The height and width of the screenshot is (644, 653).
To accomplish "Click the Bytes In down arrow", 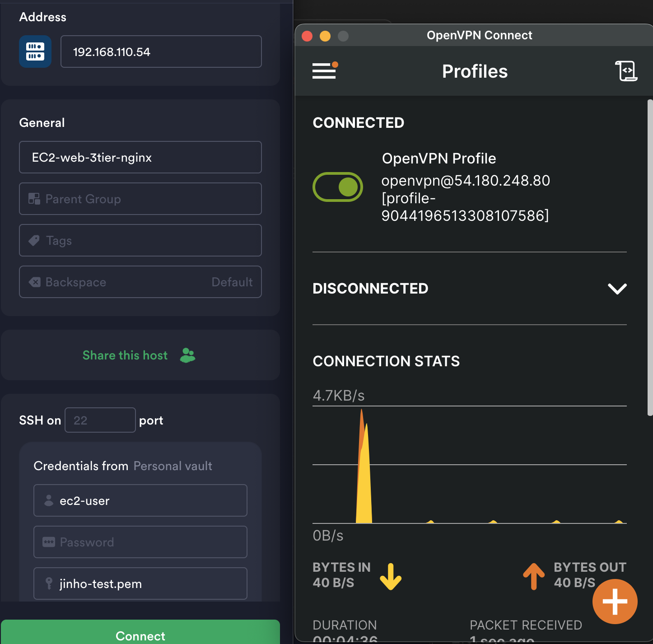I will 391,577.
